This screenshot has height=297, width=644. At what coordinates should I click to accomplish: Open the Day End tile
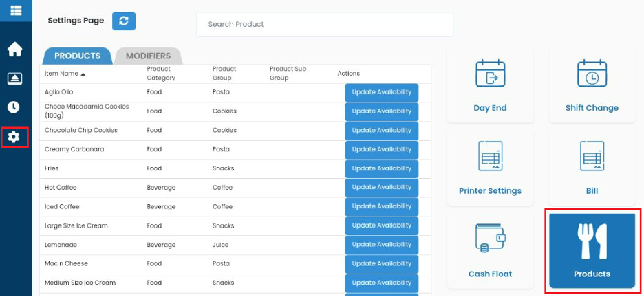[490, 87]
